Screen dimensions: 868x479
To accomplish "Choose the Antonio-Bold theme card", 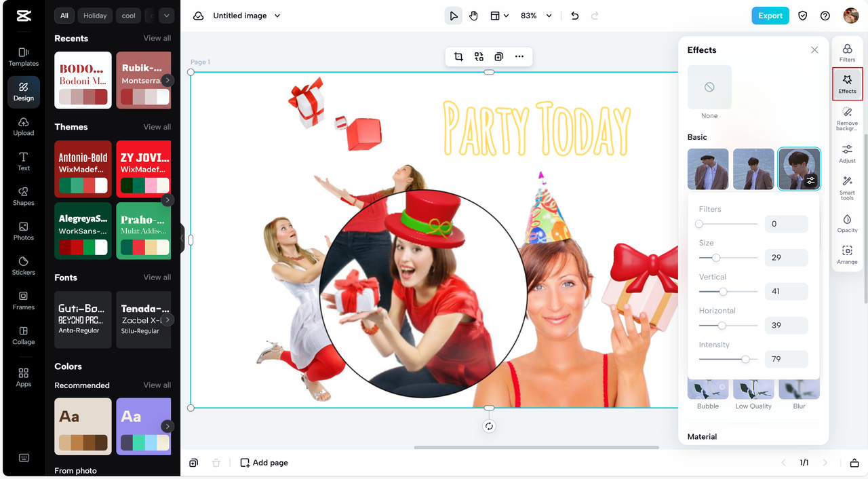I will pos(83,170).
